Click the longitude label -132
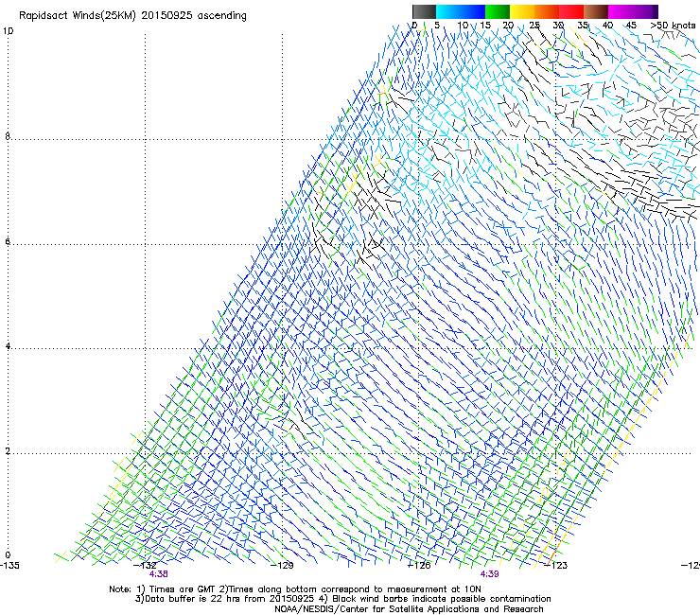This screenshot has width=700, height=615. point(145,566)
